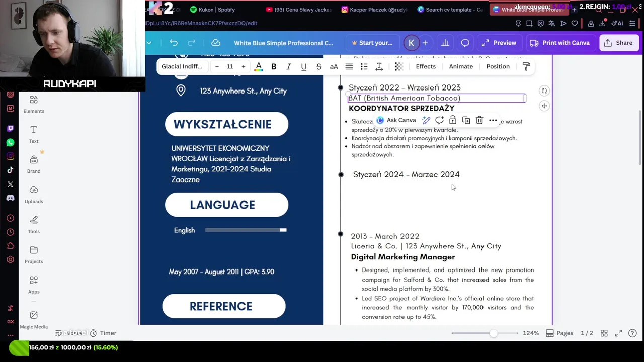Switch to Kukon Spotify browser tab
The height and width of the screenshot is (362, 644).
click(212, 9)
